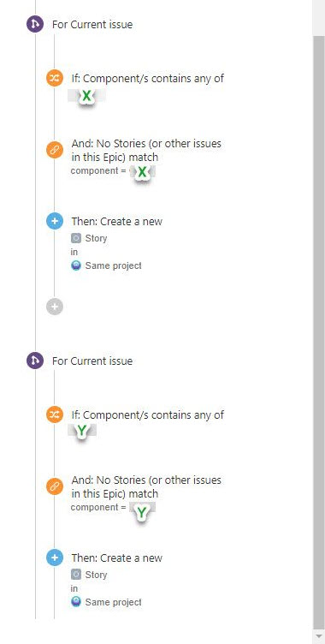Viewport: 325px width, 644px height.
Task: Click the blue plus icon of first Create action
Action: [x=55, y=221]
